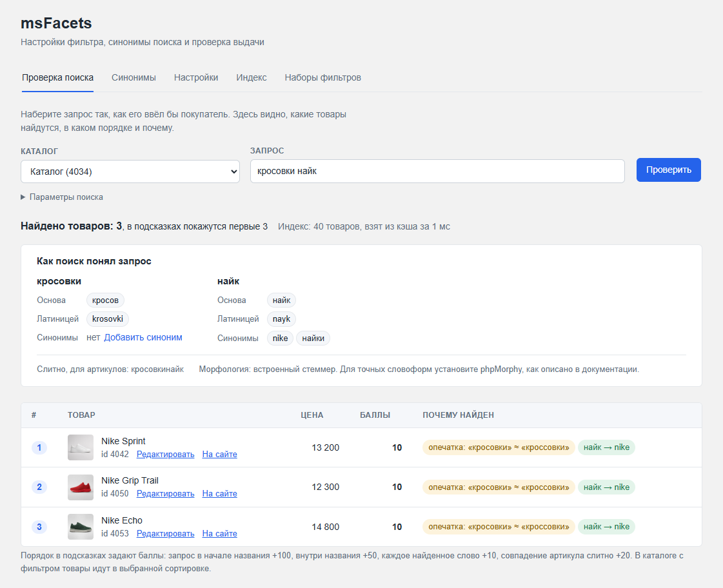Image resolution: width=723 pixels, height=588 pixels.
Task: Click Редактировать for Nike Sprint
Action: coord(166,455)
